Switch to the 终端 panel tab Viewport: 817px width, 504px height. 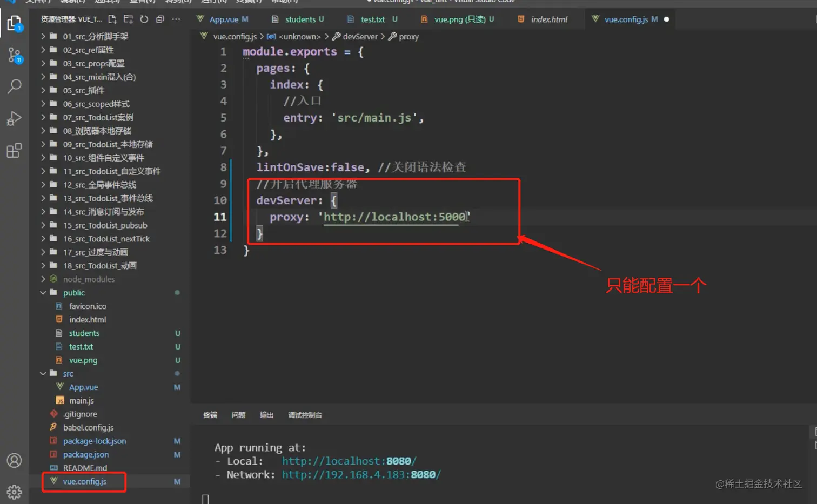tap(210, 415)
